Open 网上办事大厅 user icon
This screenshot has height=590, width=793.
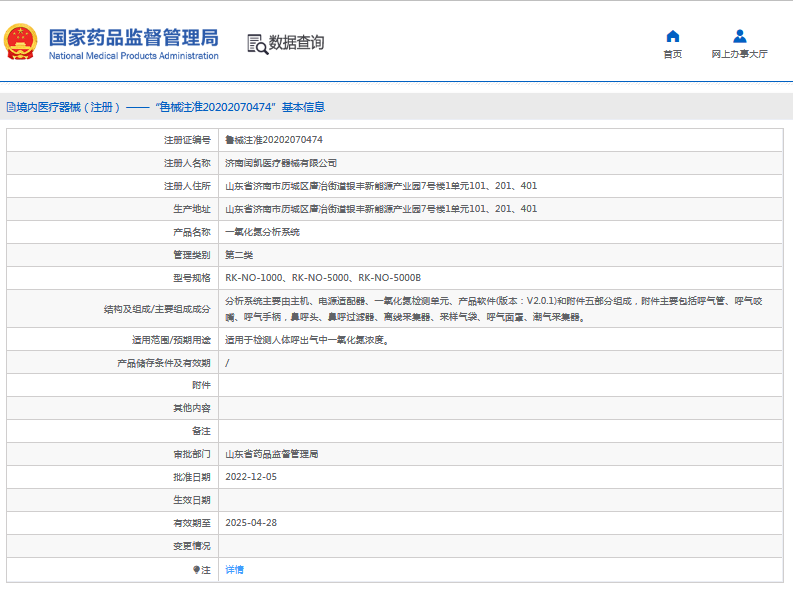tap(739, 36)
